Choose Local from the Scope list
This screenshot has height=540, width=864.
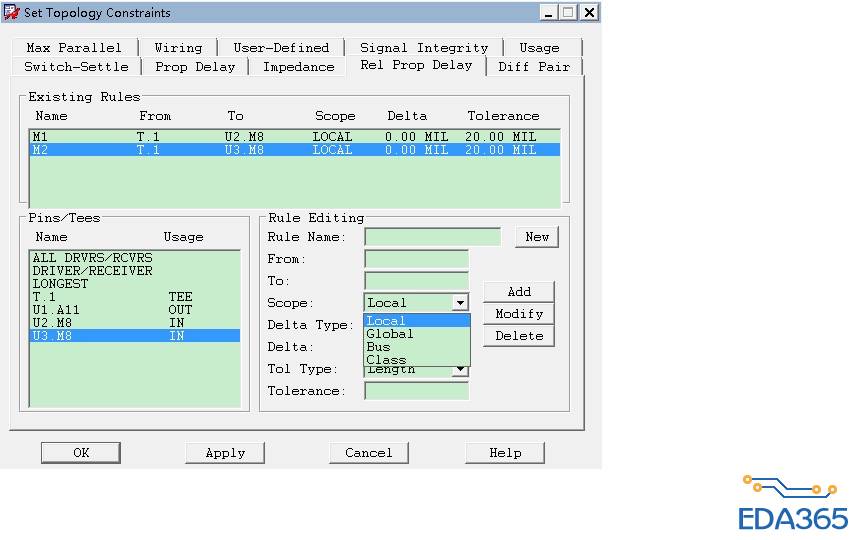click(x=417, y=321)
